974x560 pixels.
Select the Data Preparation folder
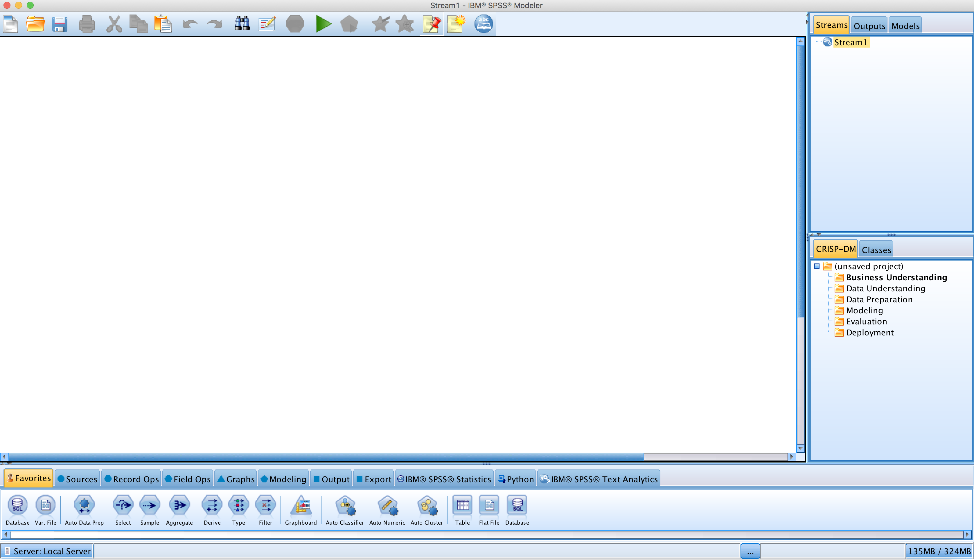pos(879,299)
